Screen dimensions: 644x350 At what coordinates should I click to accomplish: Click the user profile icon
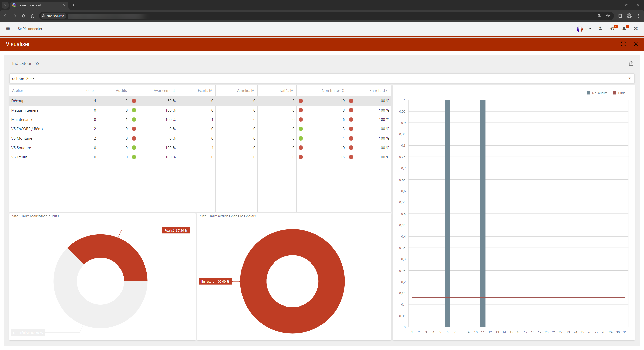(x=600, y=29)
